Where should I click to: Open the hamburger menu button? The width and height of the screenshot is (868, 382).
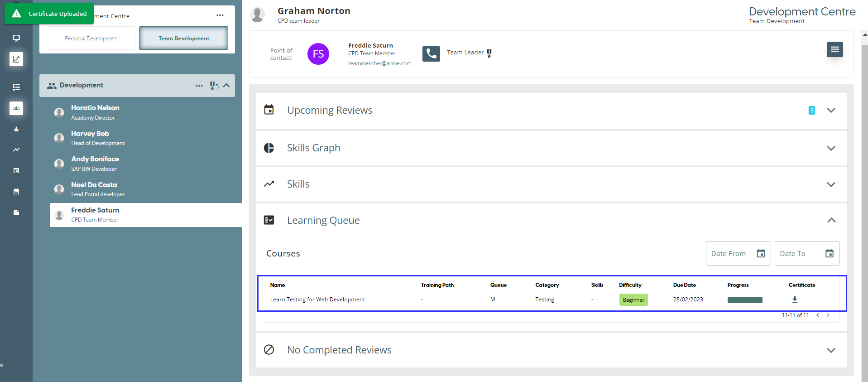click(x=834, y=49)
